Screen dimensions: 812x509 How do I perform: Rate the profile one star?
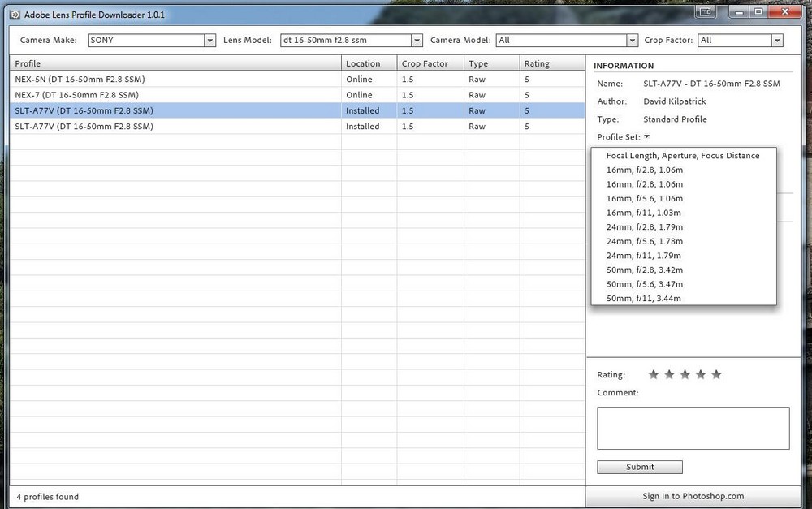[654, 374]
